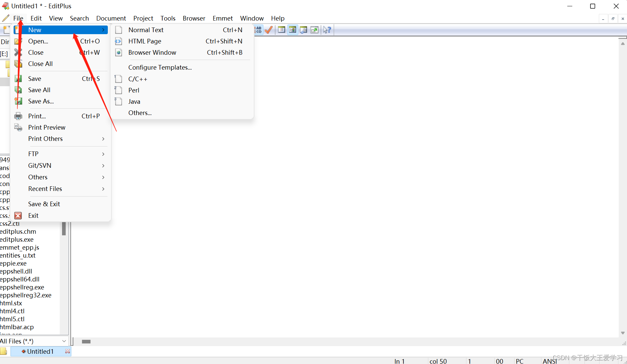The image size is (627, 364).
Task: Expand the New submenu arrow
Action: (104, 30)
